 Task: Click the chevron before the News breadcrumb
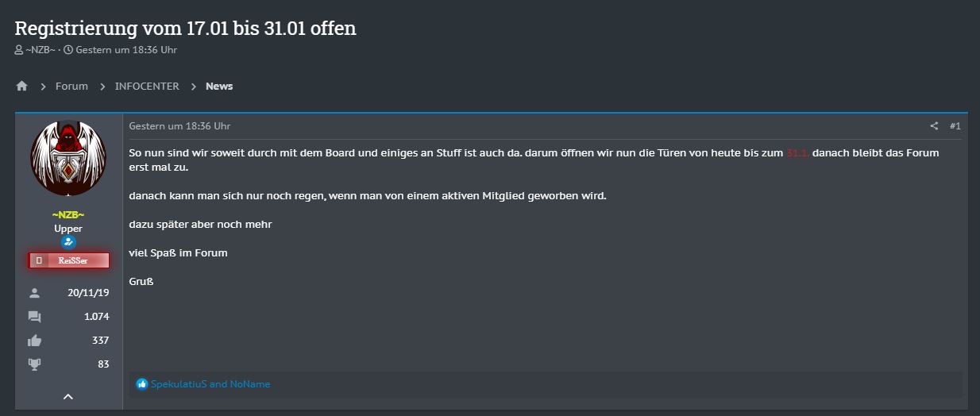193,87
